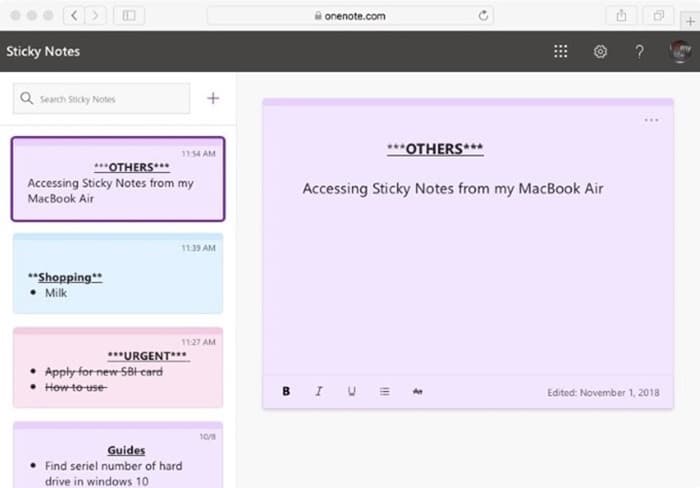Open the settings gear
Viewport: 700px width, 488px height.
600,51
